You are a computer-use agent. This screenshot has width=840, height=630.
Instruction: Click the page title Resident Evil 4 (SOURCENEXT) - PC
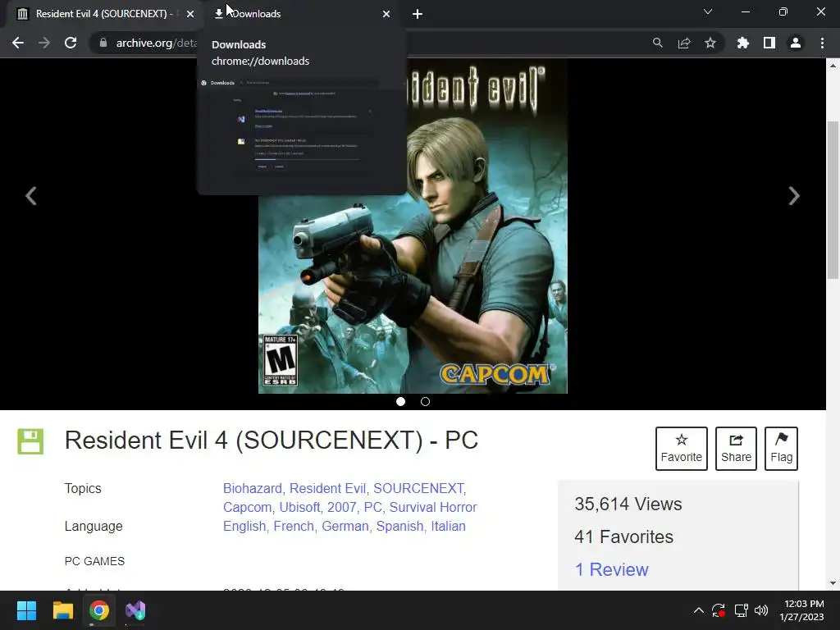tap(271, 441)
